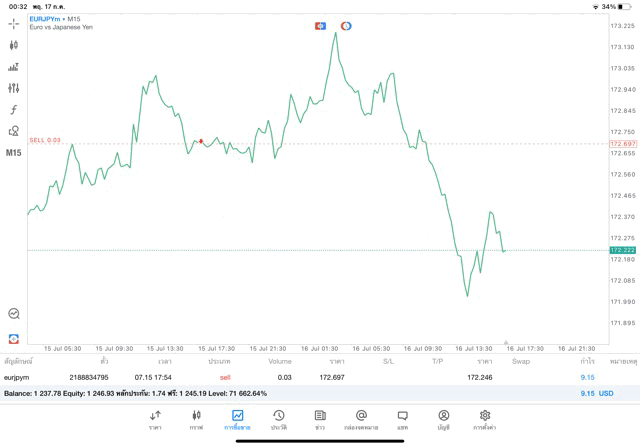
Task: Tap the SELL 0.03 order line label
Action: point(45,140)
